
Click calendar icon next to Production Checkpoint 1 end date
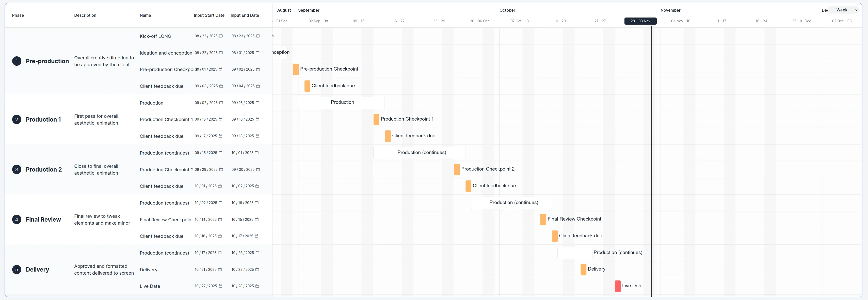258,119
